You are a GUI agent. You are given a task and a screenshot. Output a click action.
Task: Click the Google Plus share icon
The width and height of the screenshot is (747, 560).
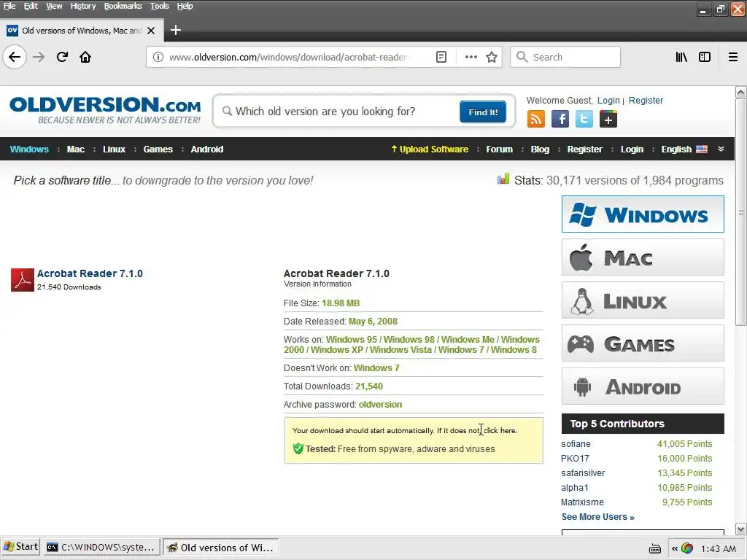pos(608,119)
